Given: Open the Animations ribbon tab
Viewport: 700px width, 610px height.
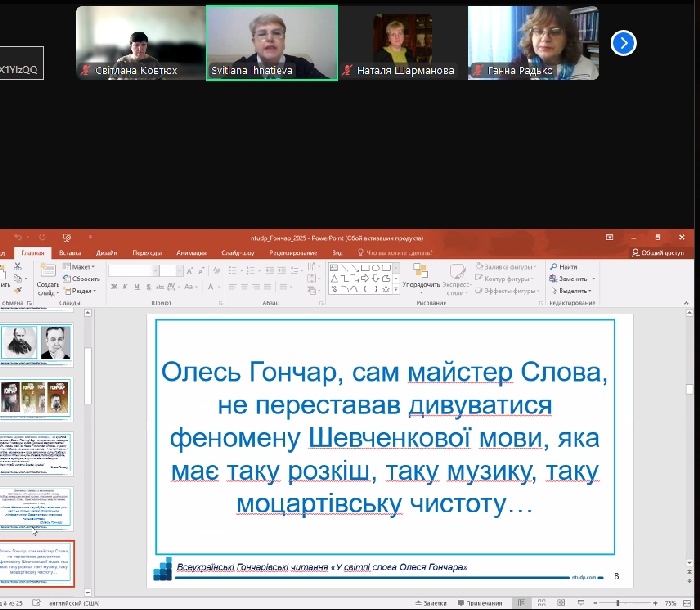Looking at the screenshot, I should coord(190,253).
